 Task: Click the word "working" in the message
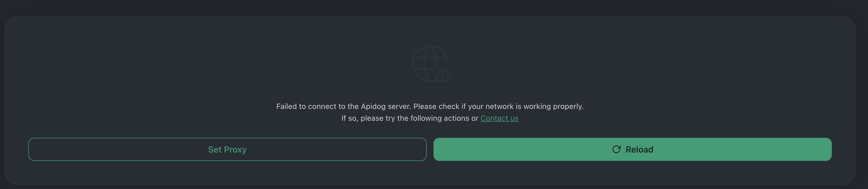click(537, 107)
